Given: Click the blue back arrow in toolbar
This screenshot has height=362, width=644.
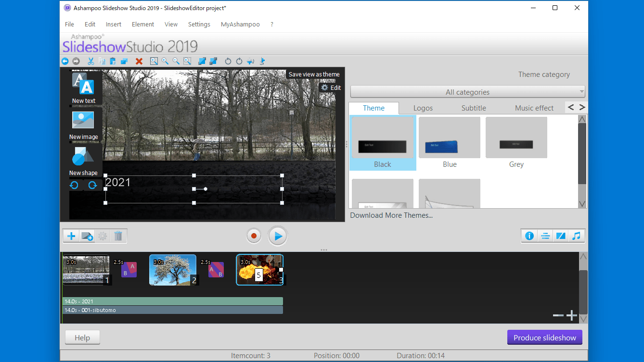Looking at the screenshot, I should [65, 61].
